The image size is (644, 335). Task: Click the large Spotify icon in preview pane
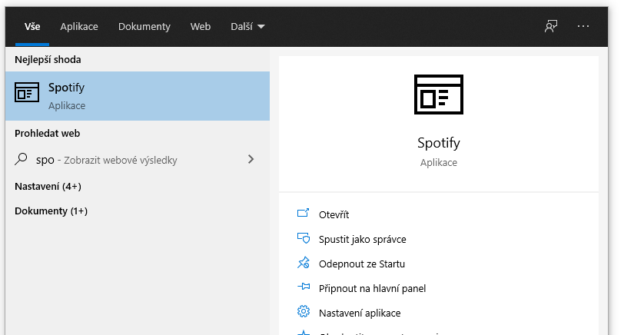438,95
